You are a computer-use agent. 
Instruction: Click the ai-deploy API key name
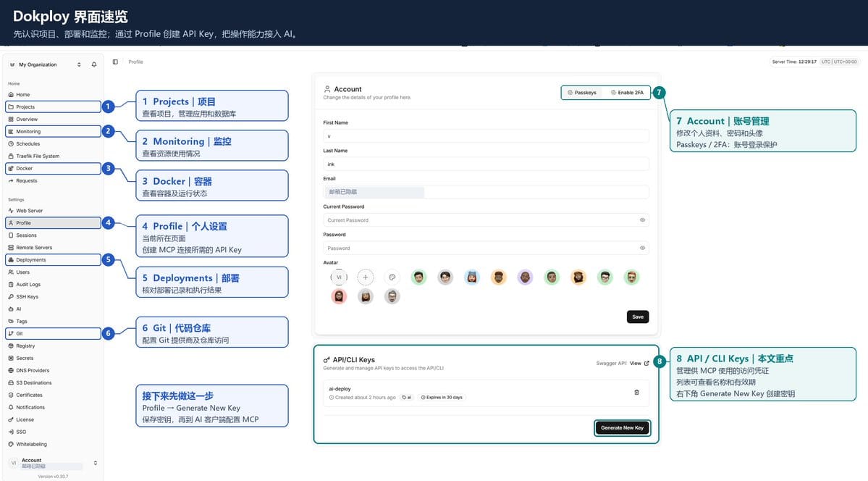coord(340,389)
